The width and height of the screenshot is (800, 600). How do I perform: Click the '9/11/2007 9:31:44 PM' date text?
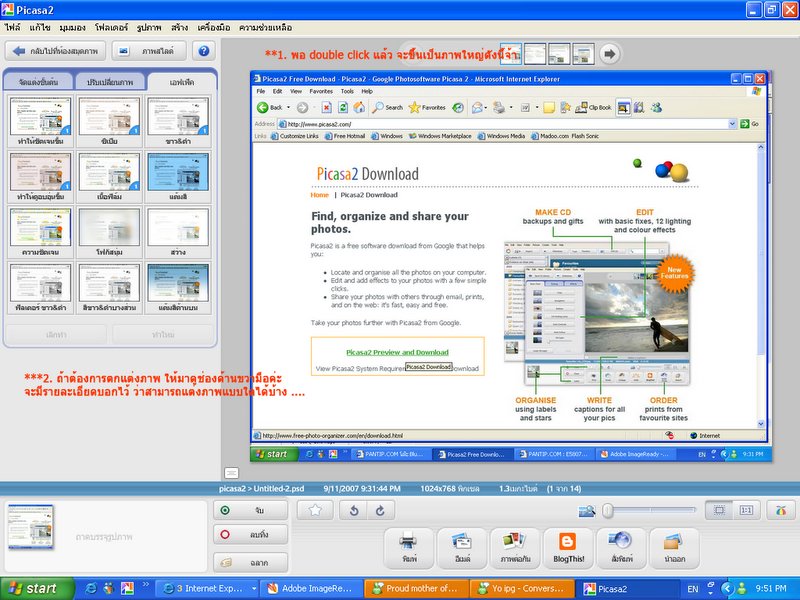(362, 489)
